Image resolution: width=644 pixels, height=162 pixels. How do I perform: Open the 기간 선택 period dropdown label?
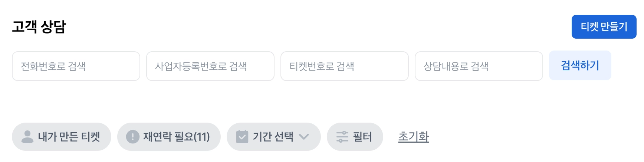coord(273,137)
